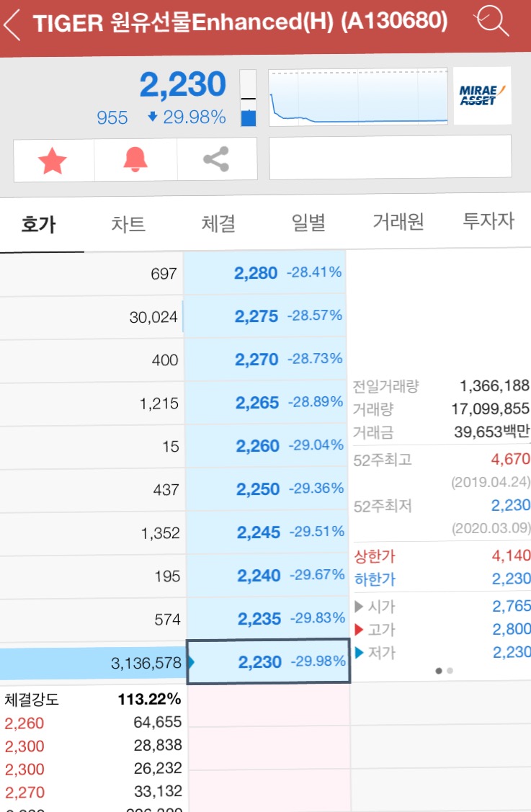Open the intraday mini price chart
Image resolution: width=531 pixels, height=812 pixels.
[358, 97]
